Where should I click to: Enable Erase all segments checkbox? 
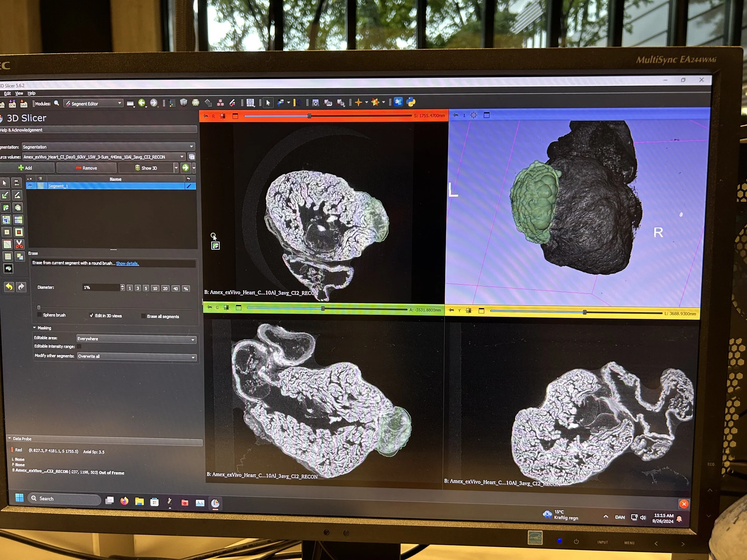point(143,316)
